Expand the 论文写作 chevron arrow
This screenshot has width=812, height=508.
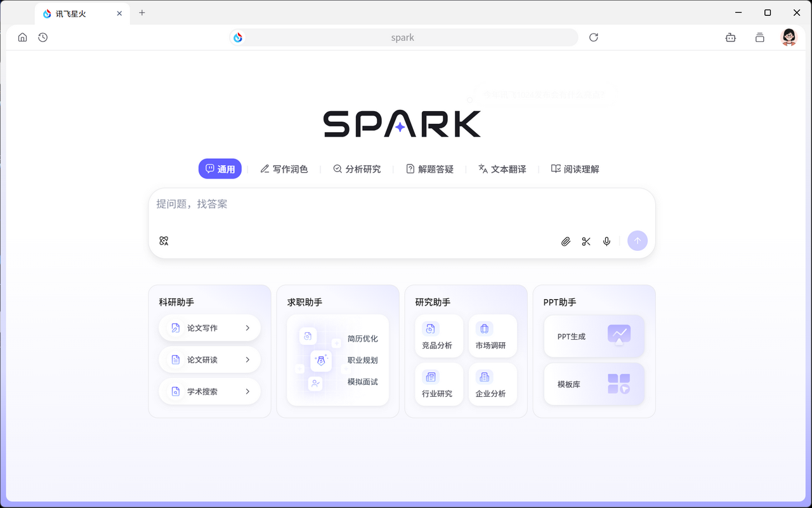247,328
